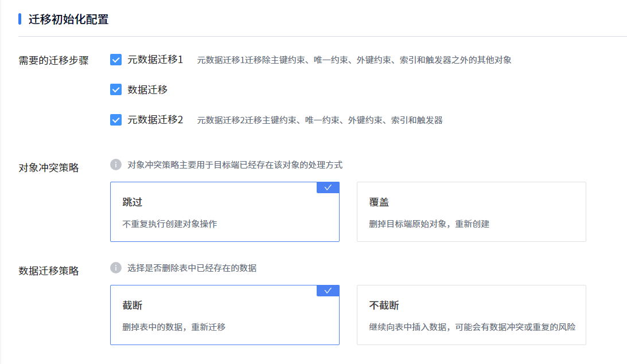Click the 对象冲突策略 field label
The height and width of the screenshot is (364, 627).
[49, 168]
